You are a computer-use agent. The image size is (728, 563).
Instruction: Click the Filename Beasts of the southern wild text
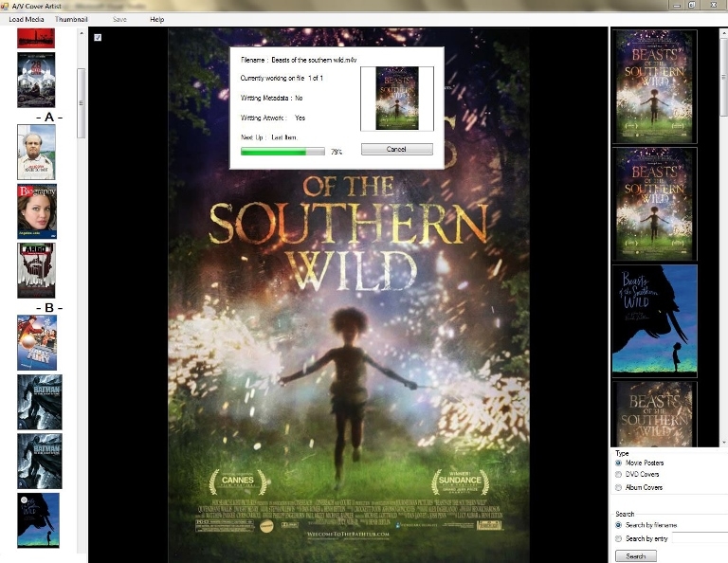click(x=299, y=60)
